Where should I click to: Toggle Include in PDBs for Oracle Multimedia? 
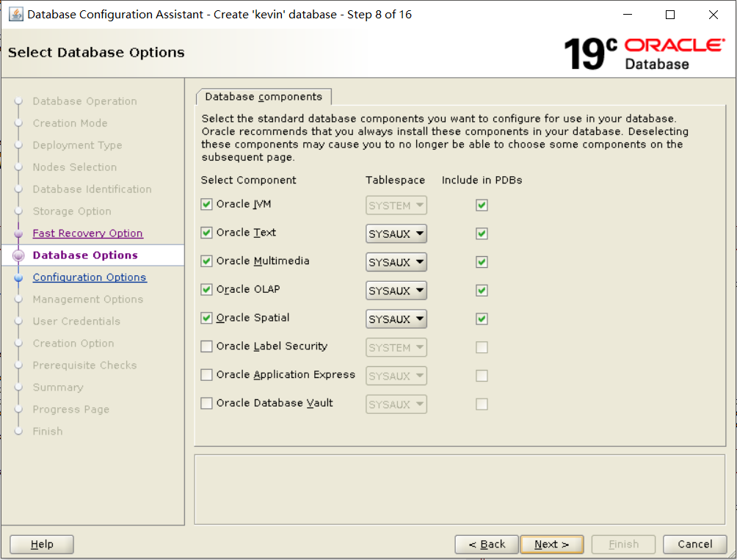(482, 262)
